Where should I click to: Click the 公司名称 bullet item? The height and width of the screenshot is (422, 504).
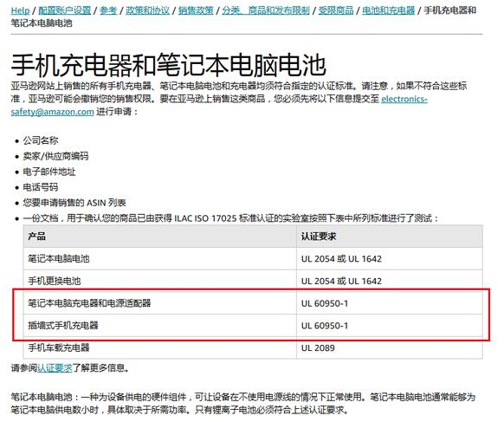[x=41, y=140]
